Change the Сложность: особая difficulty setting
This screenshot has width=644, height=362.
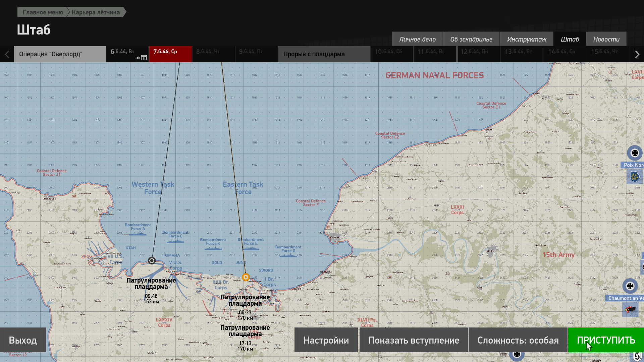point(518,340)
